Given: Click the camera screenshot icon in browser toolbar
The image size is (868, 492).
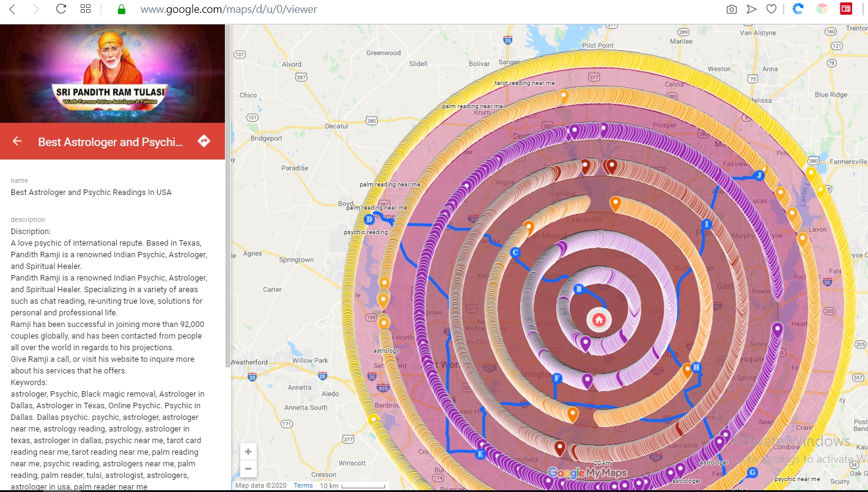Looking at the screenshot, I should (x=731, y=9).
